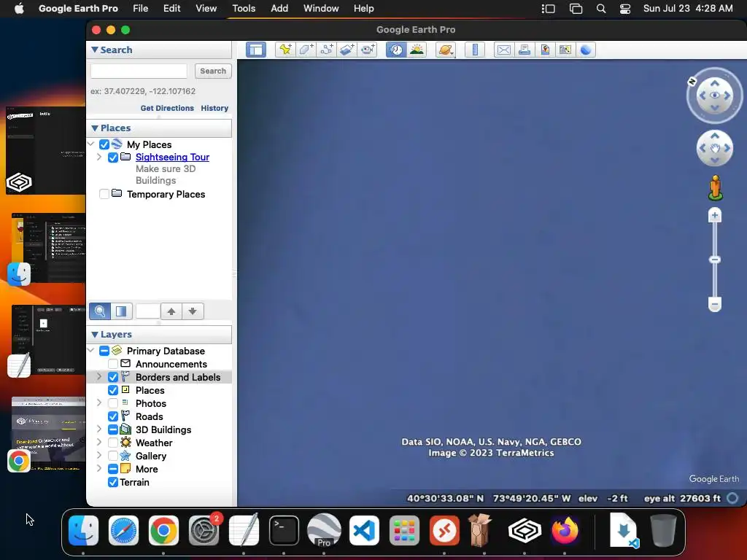This screenshot has width=747, height=560.
Task: Click into the search input field
Action: coord(139,71)
